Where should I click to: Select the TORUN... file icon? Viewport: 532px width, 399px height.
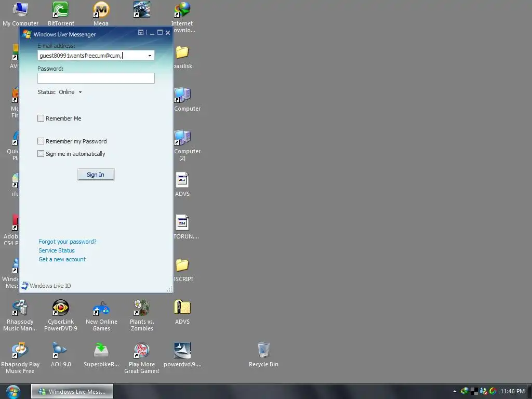click(x=184, y=227)
